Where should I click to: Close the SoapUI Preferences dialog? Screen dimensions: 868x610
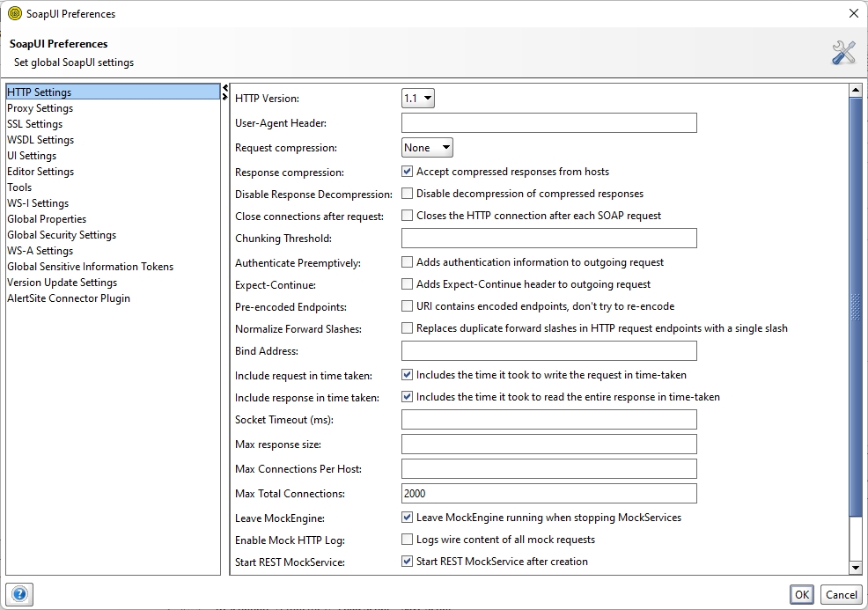pyautogui.click(x=854, y=13)
